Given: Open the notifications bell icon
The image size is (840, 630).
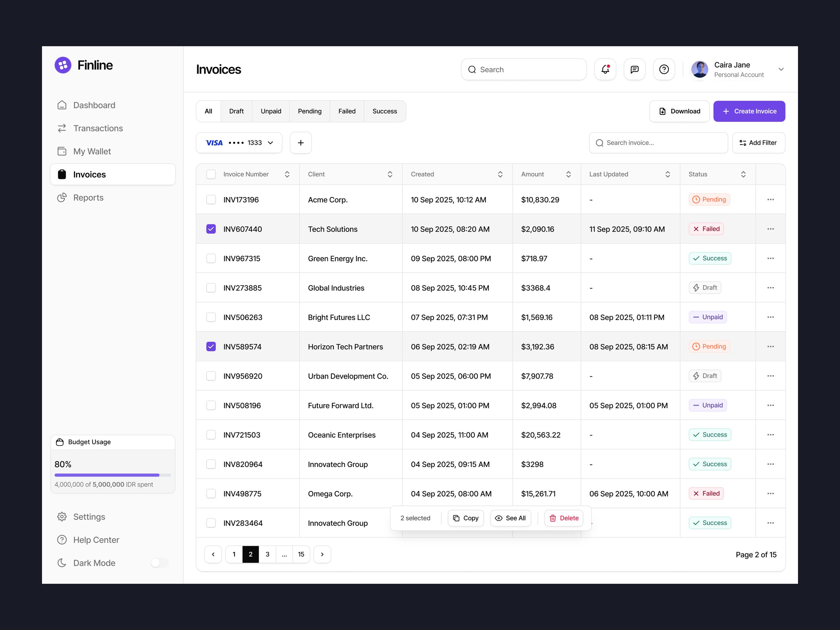Looking at the screenshot, I should click(x=605, y=69).
